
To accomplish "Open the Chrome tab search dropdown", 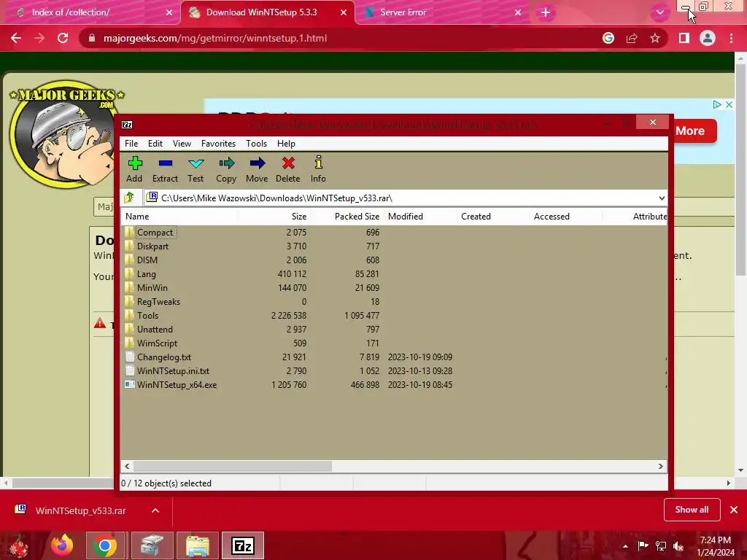I will (659, 12).
